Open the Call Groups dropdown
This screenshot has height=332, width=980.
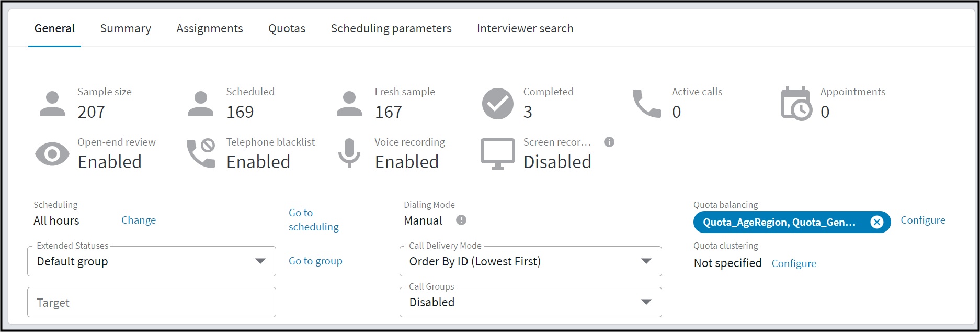pyautogui.click(x=531, y=302)
